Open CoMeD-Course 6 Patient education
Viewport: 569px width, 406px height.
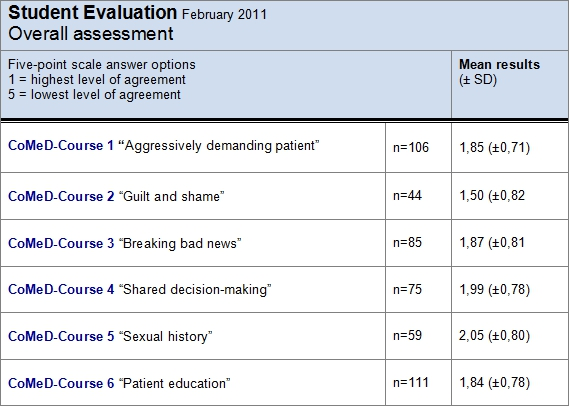point(119,383)
